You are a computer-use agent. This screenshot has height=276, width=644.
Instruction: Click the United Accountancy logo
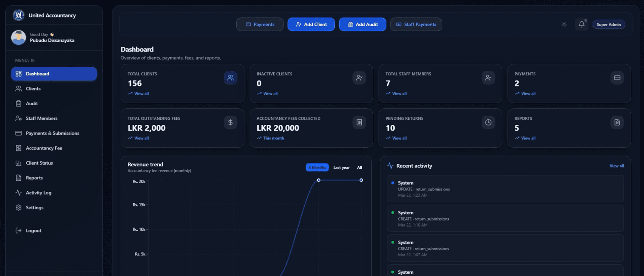[19, 15]
